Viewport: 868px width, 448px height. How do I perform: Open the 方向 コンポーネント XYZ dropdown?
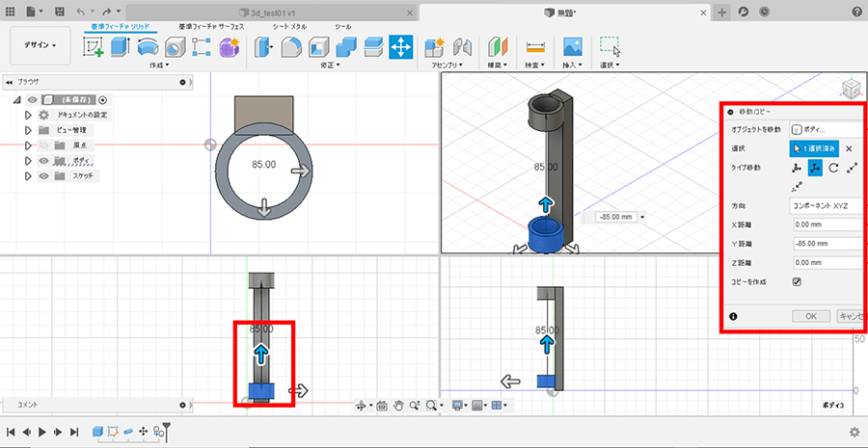coord(825,205)
